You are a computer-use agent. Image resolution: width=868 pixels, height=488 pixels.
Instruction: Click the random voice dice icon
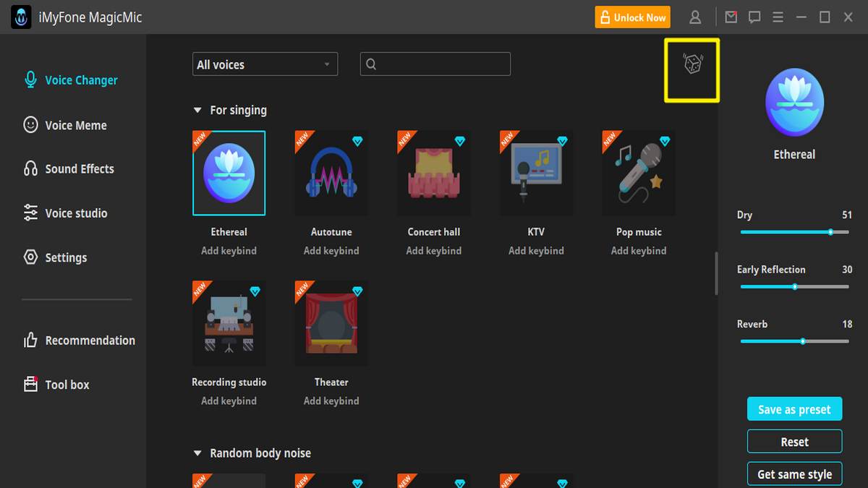point(692,64)
